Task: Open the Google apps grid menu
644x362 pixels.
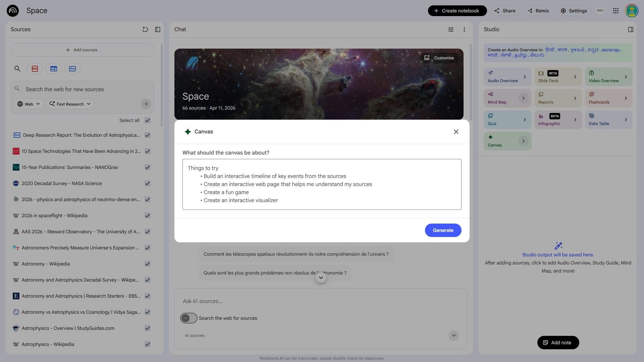Action: point(616,10)
